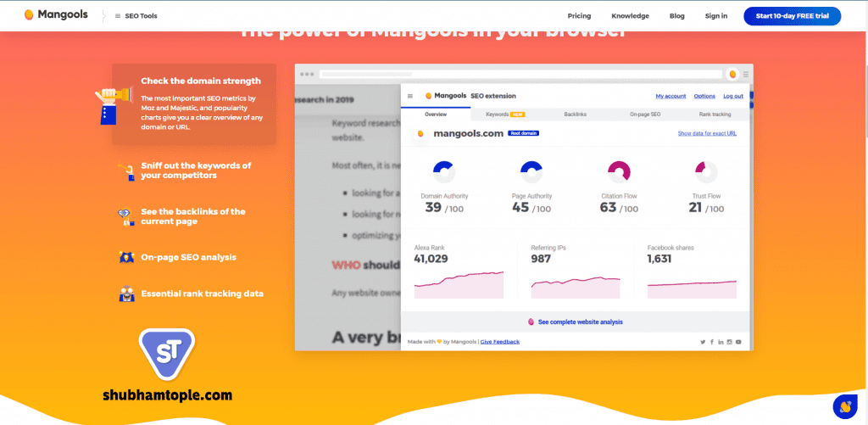Open the mock browser's menu icon
Image resolution: width=868 pixels, height=425 pixels.
pos(746,74)
